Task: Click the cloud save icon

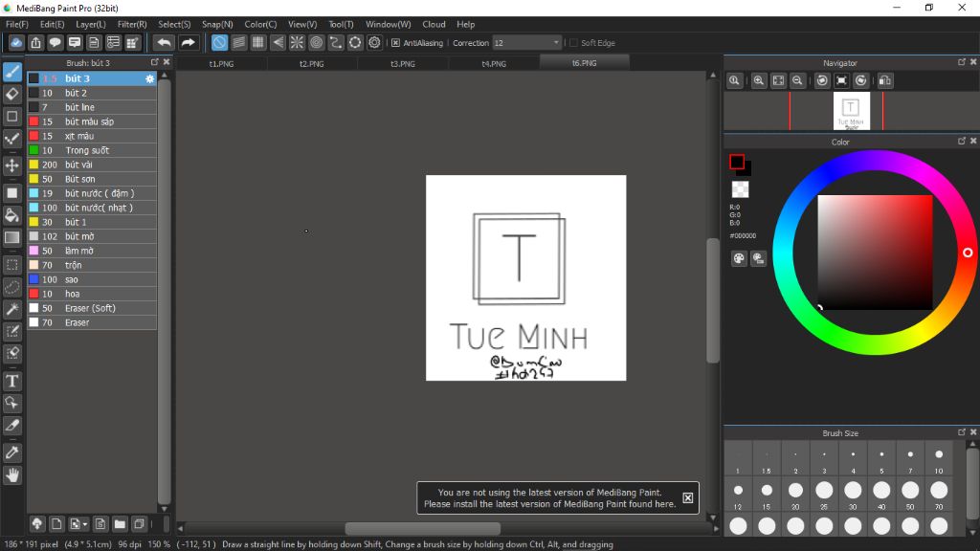Action: click(x=16, y=42)
